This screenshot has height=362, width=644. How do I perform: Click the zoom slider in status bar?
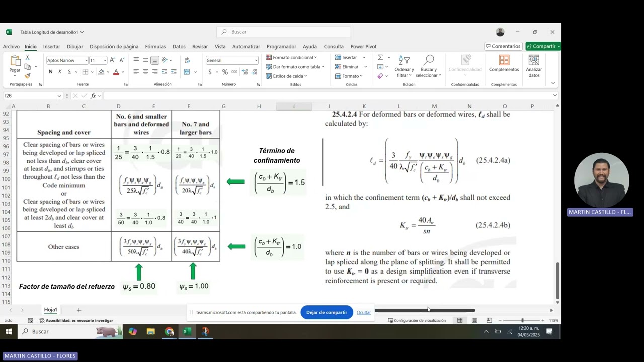click(x=522, y=320)
